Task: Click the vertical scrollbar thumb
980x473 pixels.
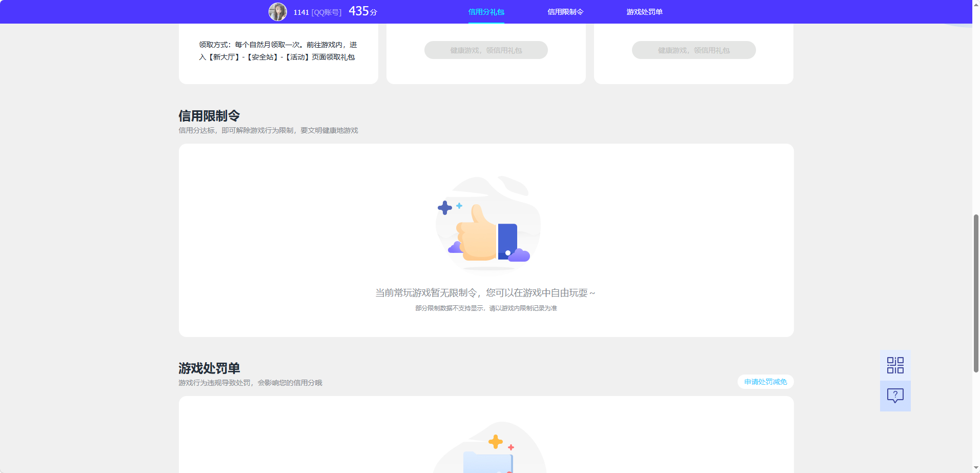Action: click(x=976, y=293)
